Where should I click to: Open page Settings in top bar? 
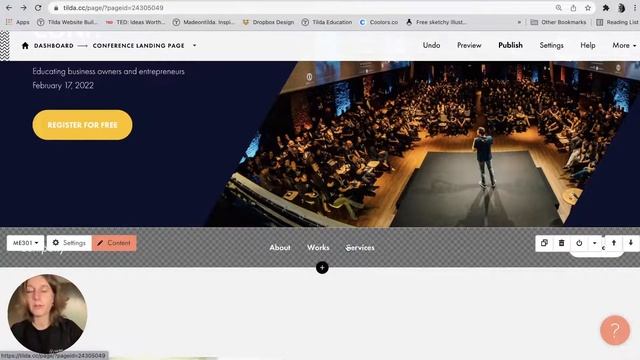551,45
